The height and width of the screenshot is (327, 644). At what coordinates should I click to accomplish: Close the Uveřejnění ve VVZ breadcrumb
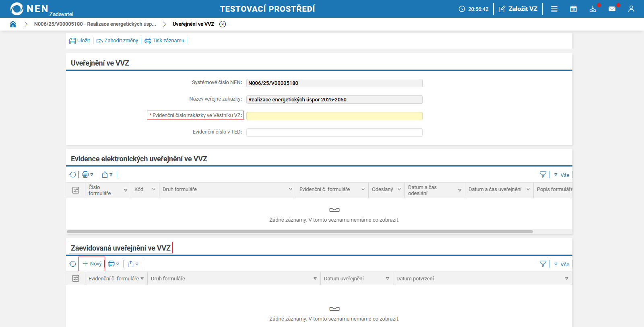(x=223, y=24)
